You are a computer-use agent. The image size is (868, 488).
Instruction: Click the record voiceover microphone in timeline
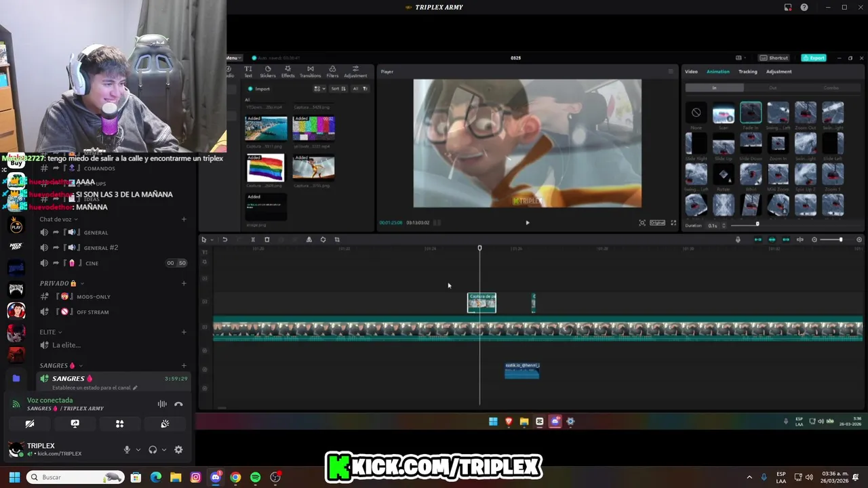(x=738, y=239)
